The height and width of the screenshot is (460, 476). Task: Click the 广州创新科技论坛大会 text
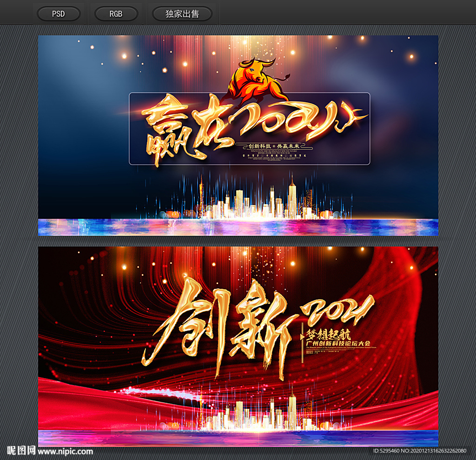point(338,343)
